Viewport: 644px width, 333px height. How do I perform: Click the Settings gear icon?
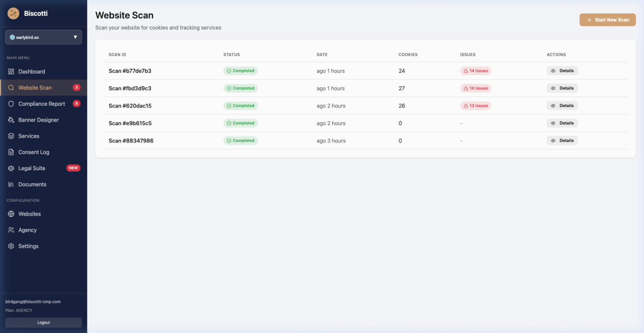[x=11, y=246]
